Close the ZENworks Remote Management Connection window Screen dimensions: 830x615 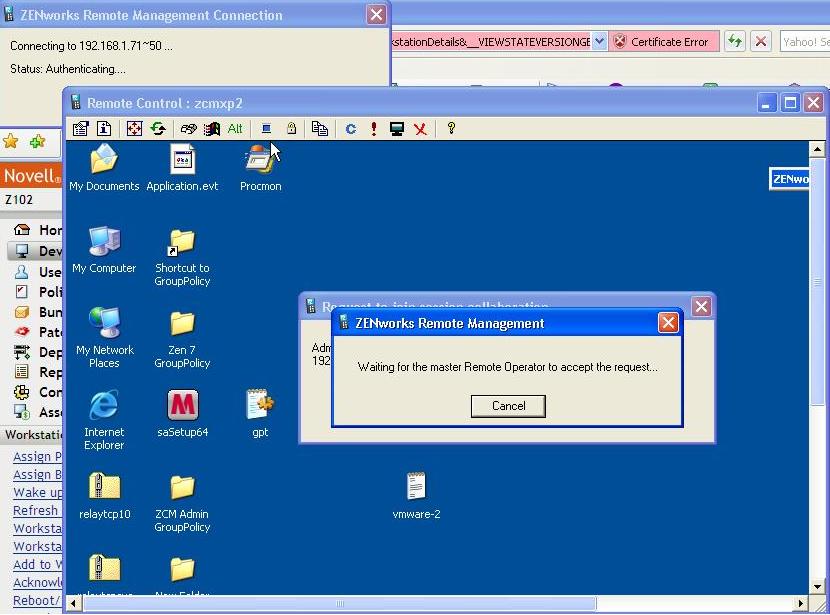[x=376, y=14]
